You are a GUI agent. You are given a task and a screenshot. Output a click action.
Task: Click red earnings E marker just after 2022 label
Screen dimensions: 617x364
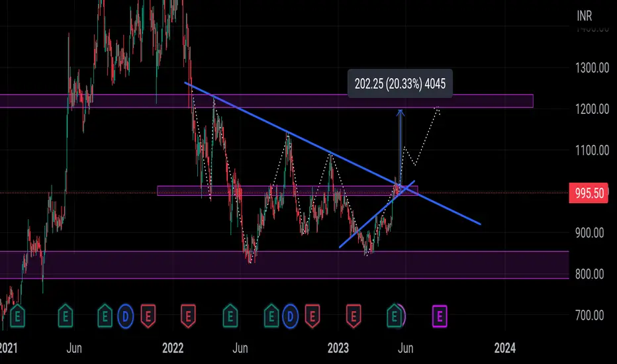[188, 316]
